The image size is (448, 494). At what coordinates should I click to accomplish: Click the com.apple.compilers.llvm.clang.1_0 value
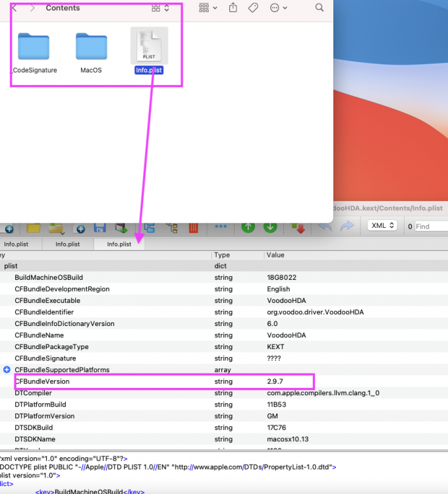pos(323,393)
